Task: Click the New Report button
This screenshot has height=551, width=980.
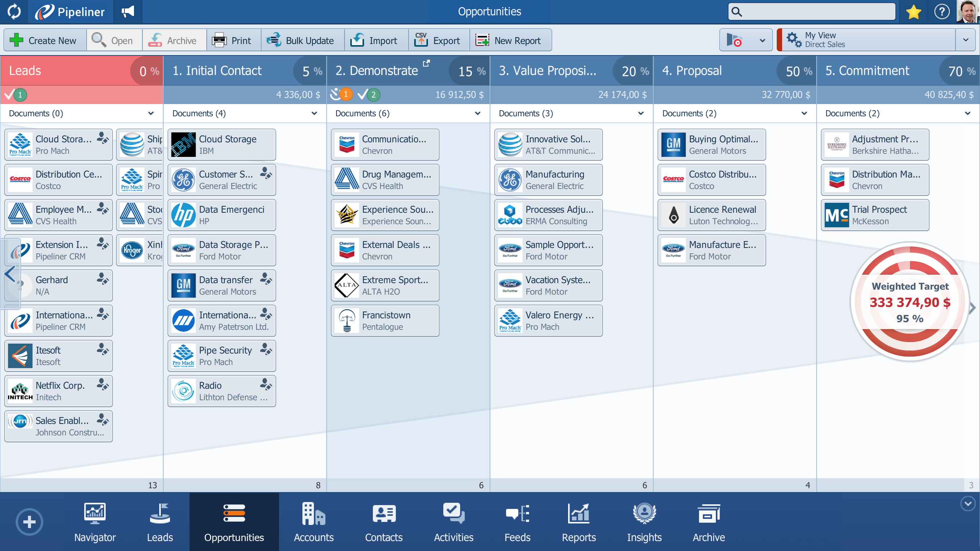Action: (511, 40)
